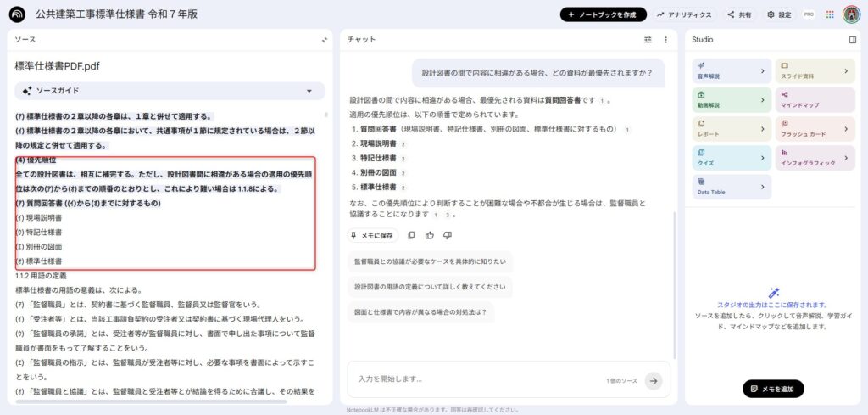Click the chat input field
Viewport: 868px width, 415px height.
[x=475, y=379]
